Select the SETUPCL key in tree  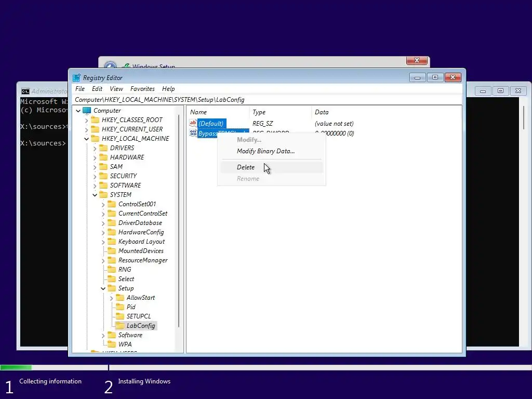pyautogui.click(x=138, y=316)
